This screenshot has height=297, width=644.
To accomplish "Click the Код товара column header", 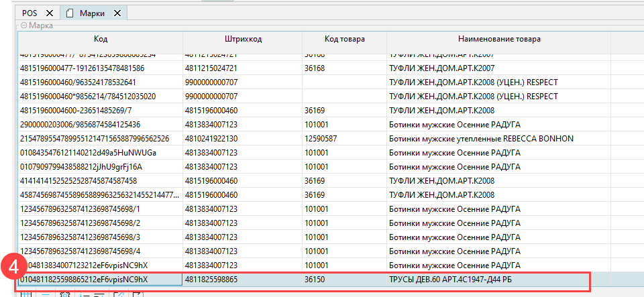I will point(344,40).
